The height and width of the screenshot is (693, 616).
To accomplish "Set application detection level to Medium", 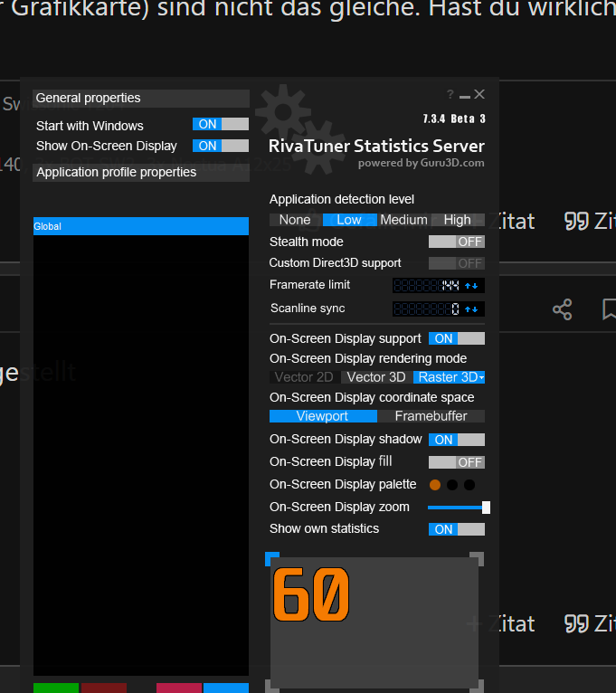I will (404, 220).
